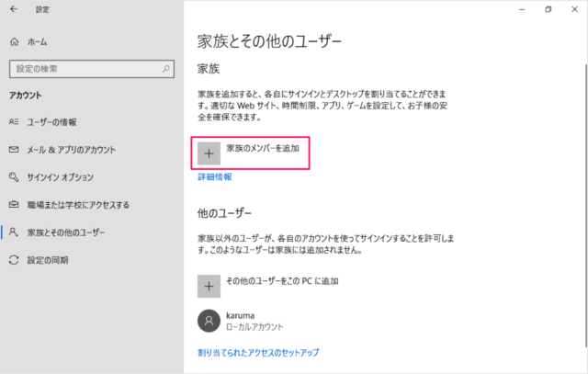588x374 pixels.
Task: Click the back arrow in title bar
Action: tap(15, 10)
